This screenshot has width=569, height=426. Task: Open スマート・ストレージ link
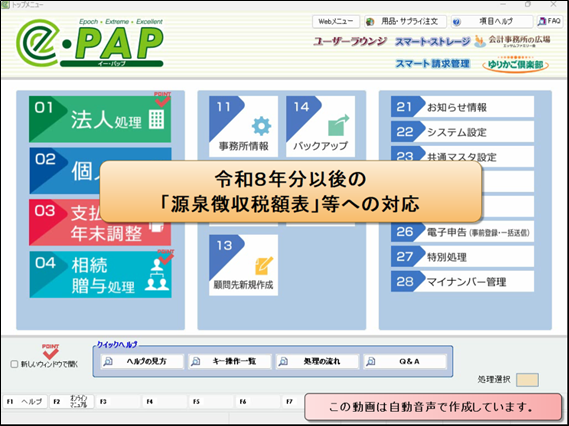(x=433, y=42)
